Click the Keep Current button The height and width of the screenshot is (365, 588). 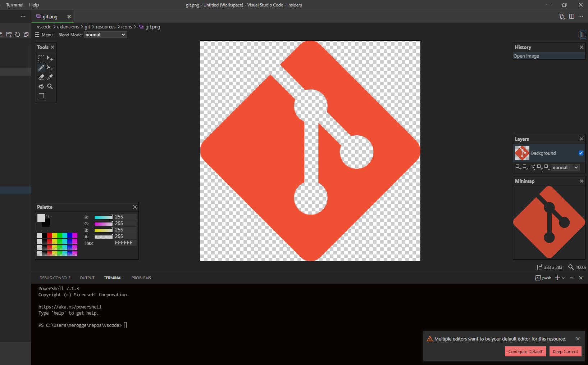pyautogui.click(x=565, y=351)
